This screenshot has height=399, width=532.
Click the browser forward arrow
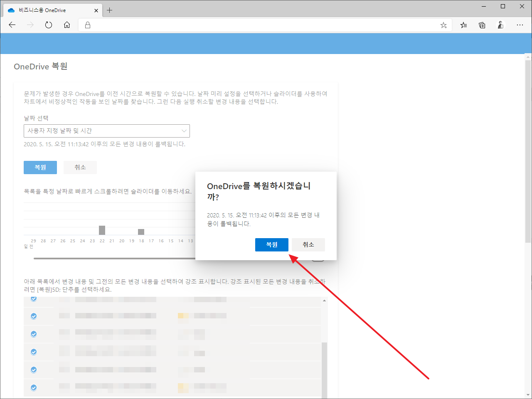point(30,25)
